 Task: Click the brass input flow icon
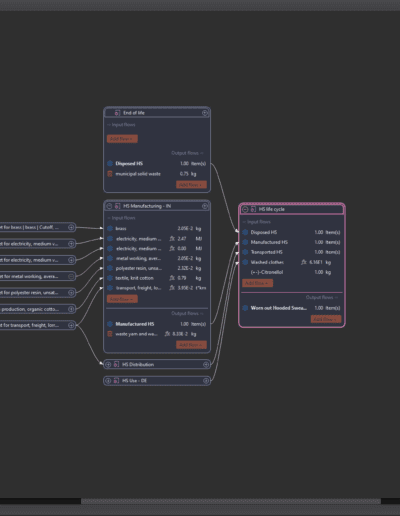point(110,229)
